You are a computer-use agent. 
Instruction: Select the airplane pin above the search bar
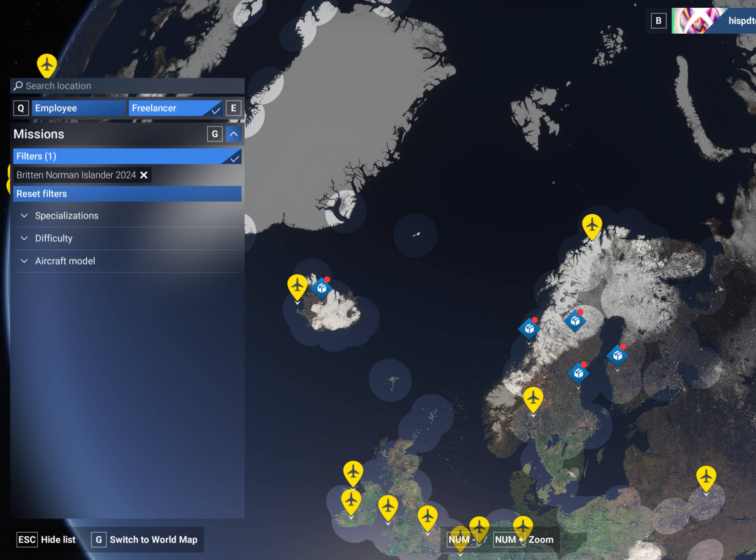click(47, 64)
